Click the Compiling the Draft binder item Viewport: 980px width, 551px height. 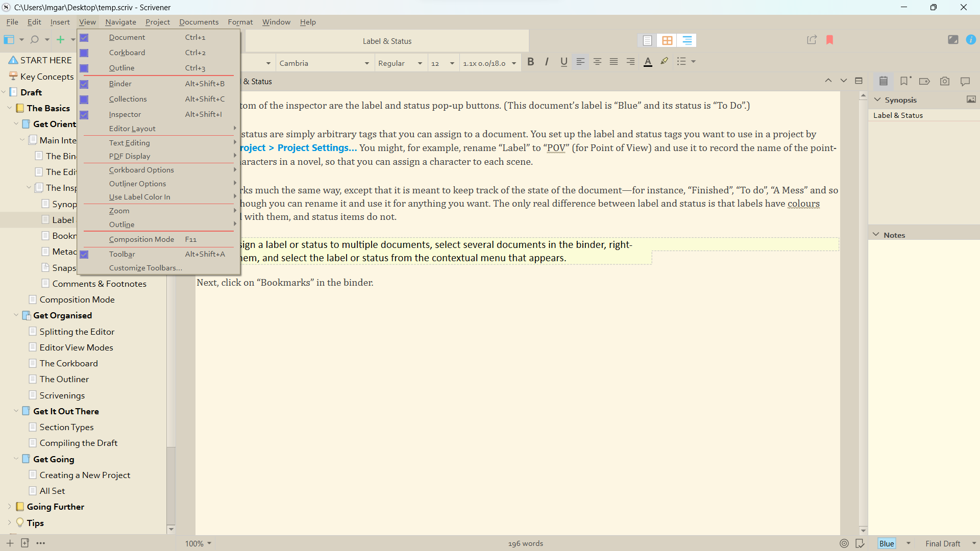[79, 443]
